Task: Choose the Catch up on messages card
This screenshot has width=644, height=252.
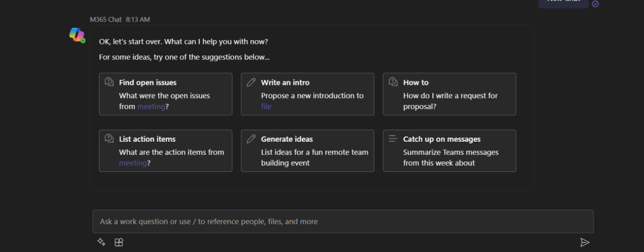Action: (449, 151)
